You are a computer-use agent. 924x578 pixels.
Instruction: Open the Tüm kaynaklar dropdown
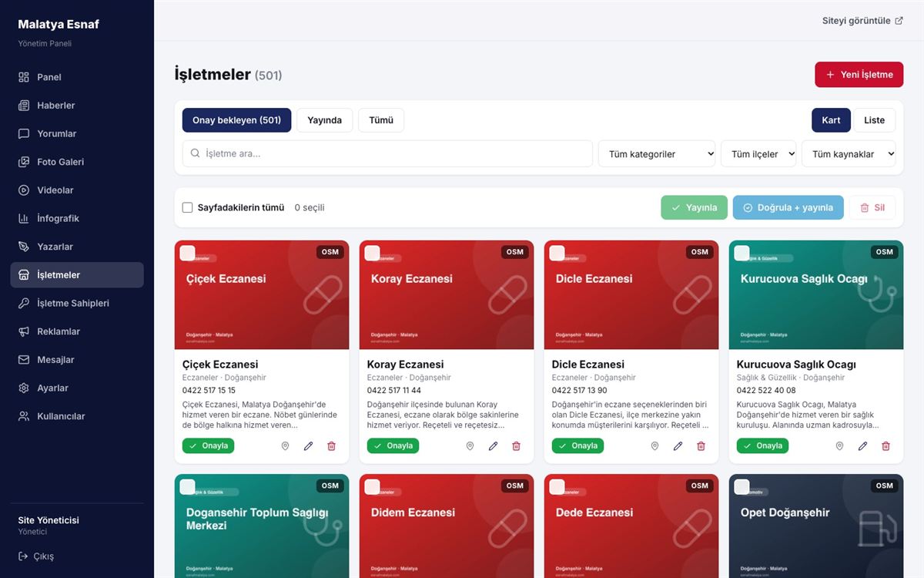849,154
